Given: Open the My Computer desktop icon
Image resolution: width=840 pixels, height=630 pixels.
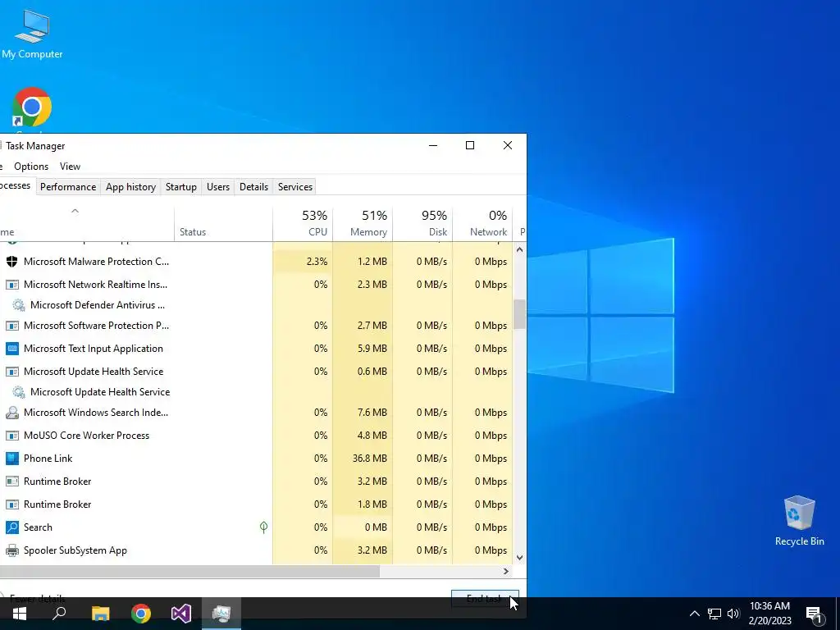Looking at the screenshot, I should click(32, 34).
